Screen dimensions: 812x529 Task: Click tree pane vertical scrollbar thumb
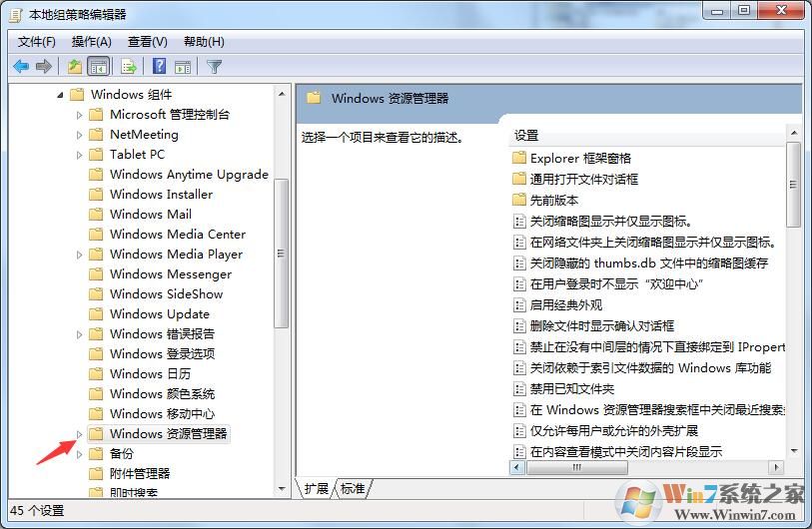(x=281, y=254)
